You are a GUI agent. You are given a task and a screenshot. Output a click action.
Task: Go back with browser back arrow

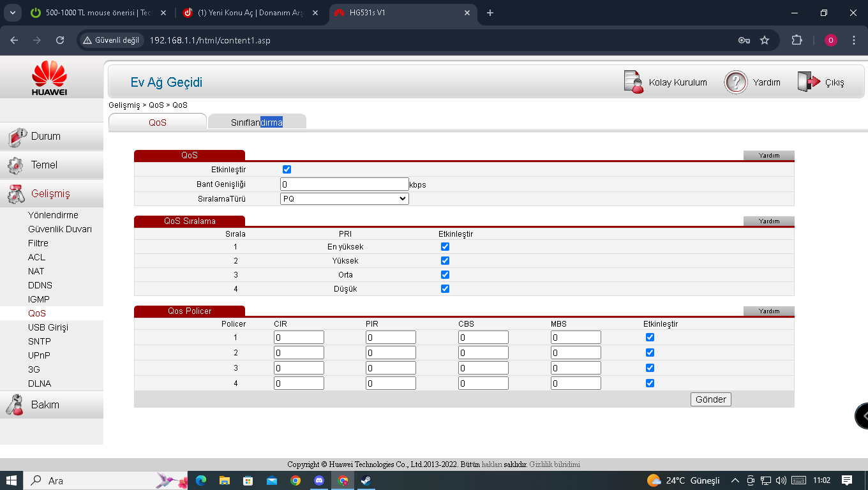(14, 40)
